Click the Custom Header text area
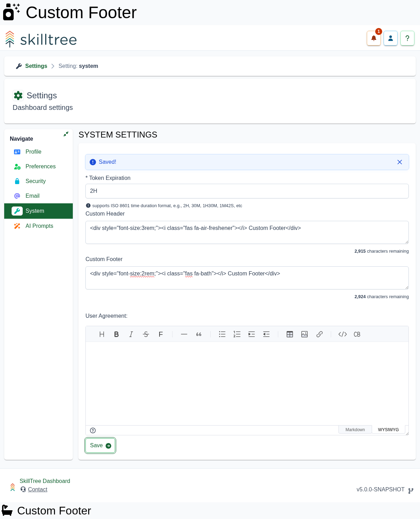 tap(247, 232)
